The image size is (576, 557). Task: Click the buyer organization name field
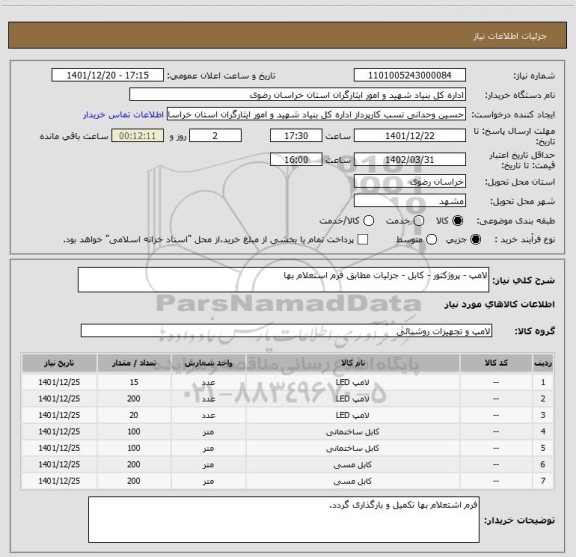pyautogui.click(x=298, y=95)
